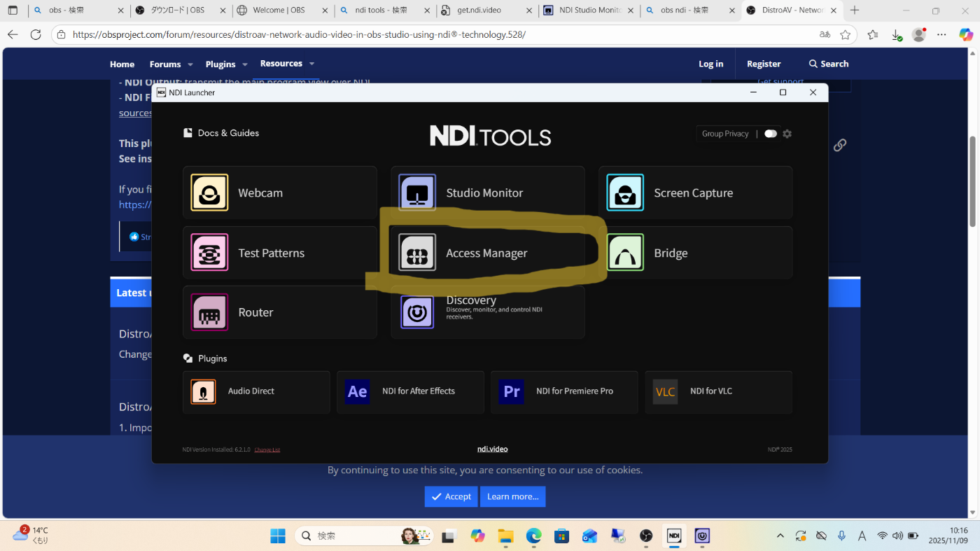Open the Plugins menu item
Viewport: 980px width, 551px height.
(220, 64)
